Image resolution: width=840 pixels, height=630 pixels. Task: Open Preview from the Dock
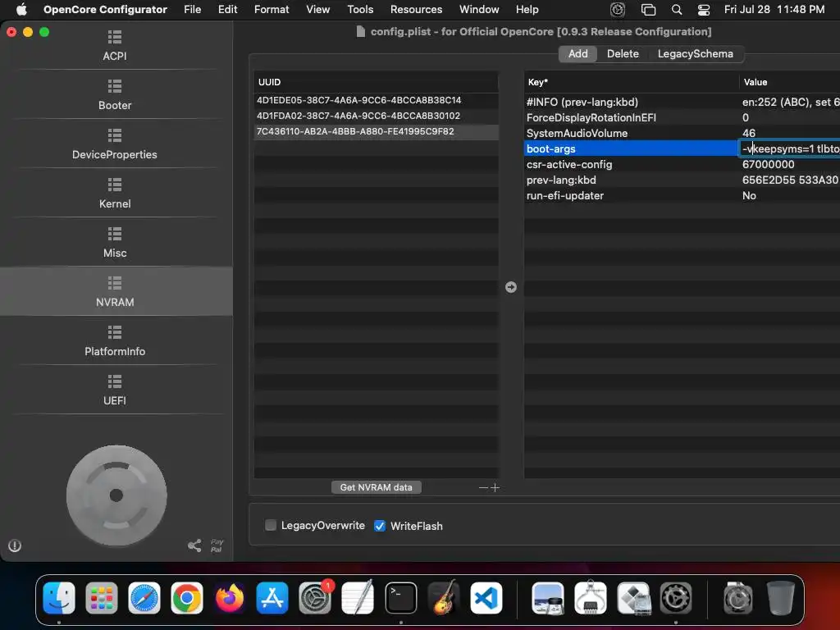pos(547,598)
